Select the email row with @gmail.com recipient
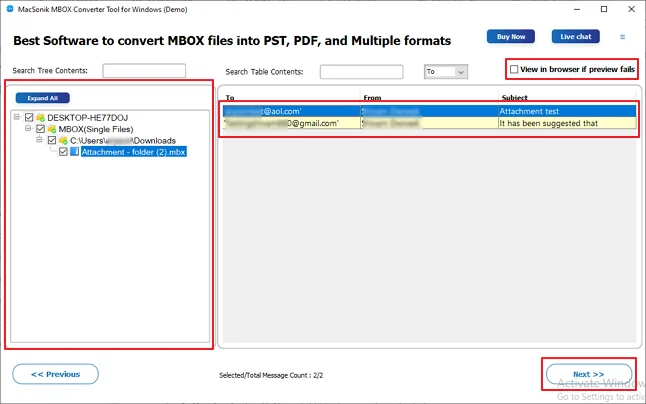This screenshot has width=646, height=404. (429, 123)
